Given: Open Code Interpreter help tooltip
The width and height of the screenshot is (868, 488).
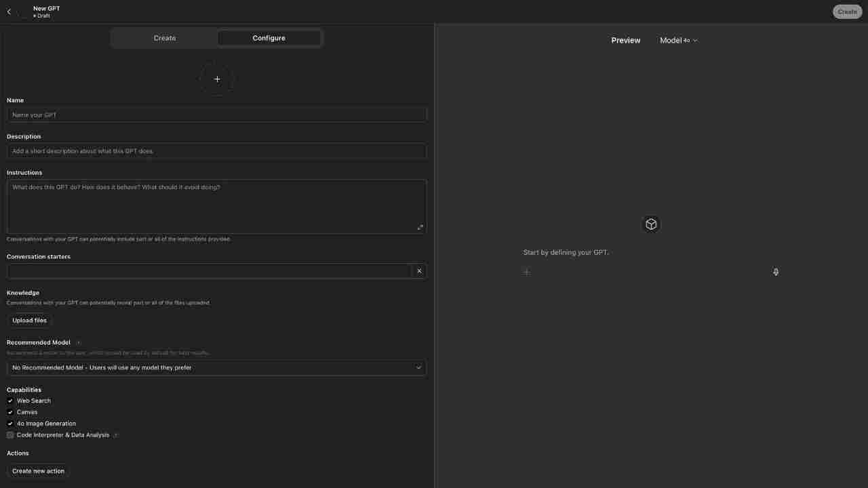Looking at the screenshot, I should (116, 435).
